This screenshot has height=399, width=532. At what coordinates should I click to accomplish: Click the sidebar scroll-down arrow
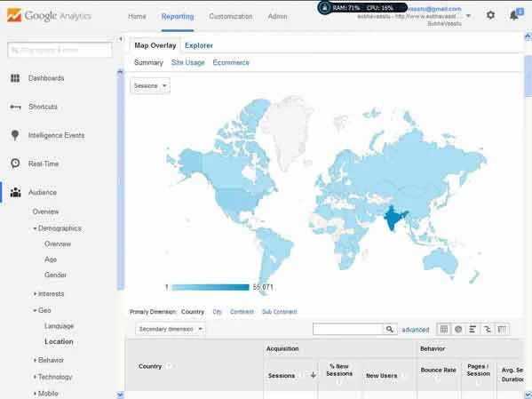click(121, 395)
